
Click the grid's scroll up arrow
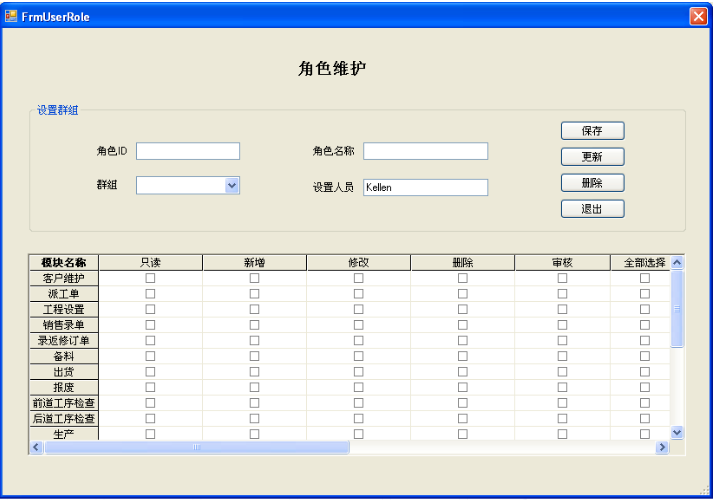[677, 262]
